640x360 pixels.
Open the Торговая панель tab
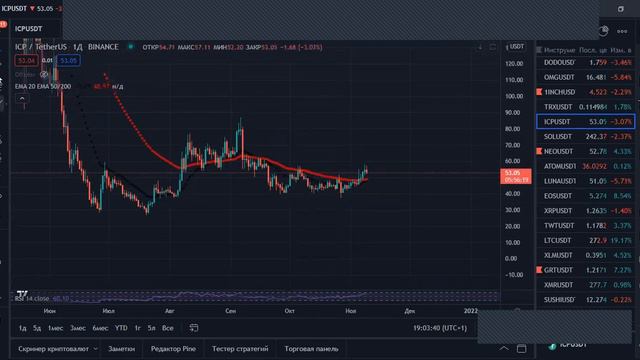click(311, 349)
